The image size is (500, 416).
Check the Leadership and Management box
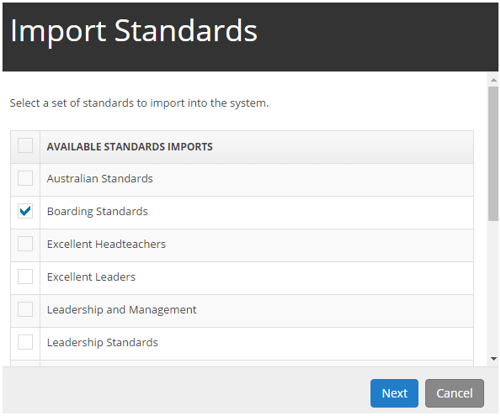pyautogui.click(x=25, y=309)
